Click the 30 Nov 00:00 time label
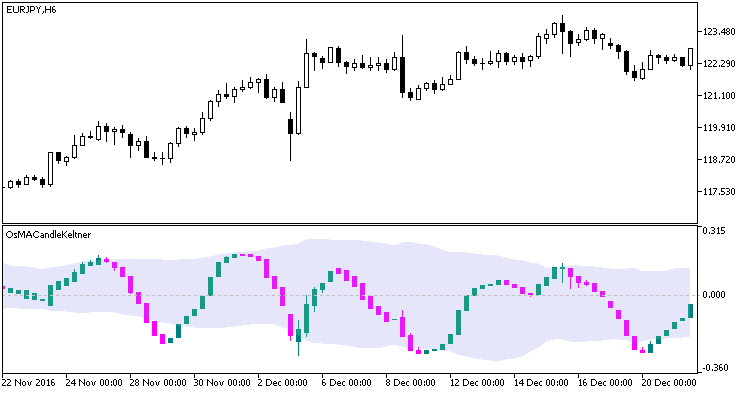The width and height of the screenshot is (750, 394). (x=222, y=383)
